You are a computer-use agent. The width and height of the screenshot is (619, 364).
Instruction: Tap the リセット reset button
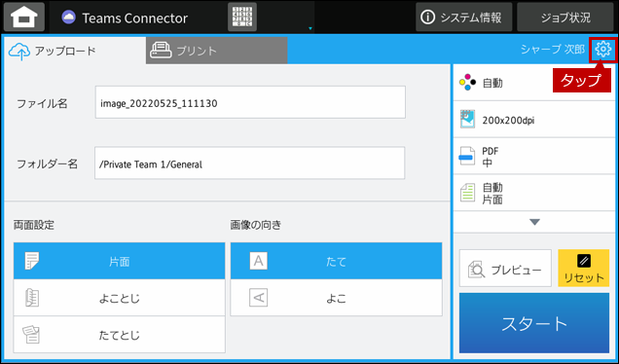pyautogui.click(x=583, y=268)
